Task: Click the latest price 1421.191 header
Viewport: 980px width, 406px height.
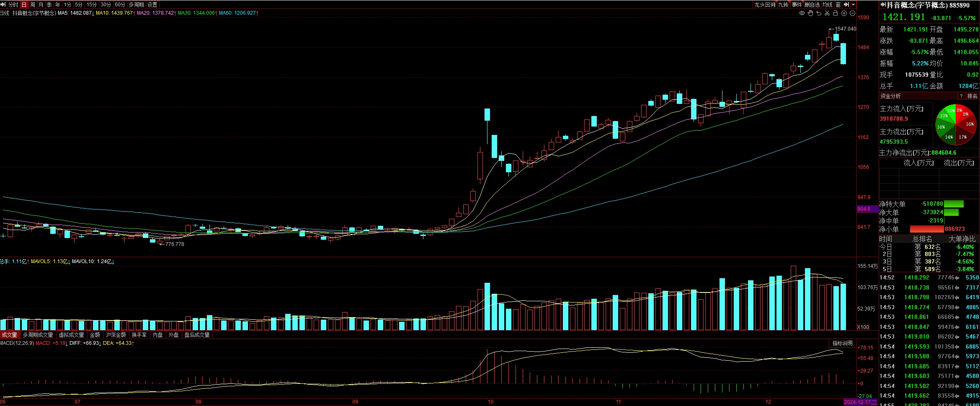Action: [903, 17]
